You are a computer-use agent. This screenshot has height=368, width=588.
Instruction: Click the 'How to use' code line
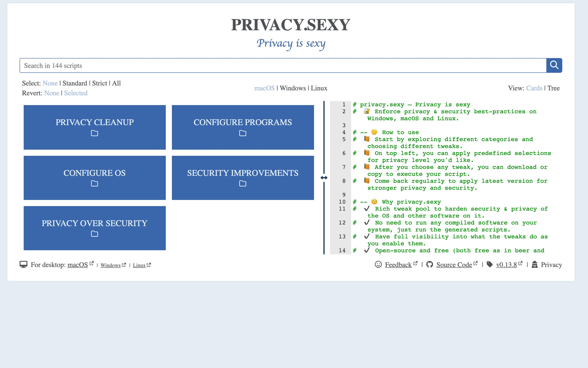(386, 132)
